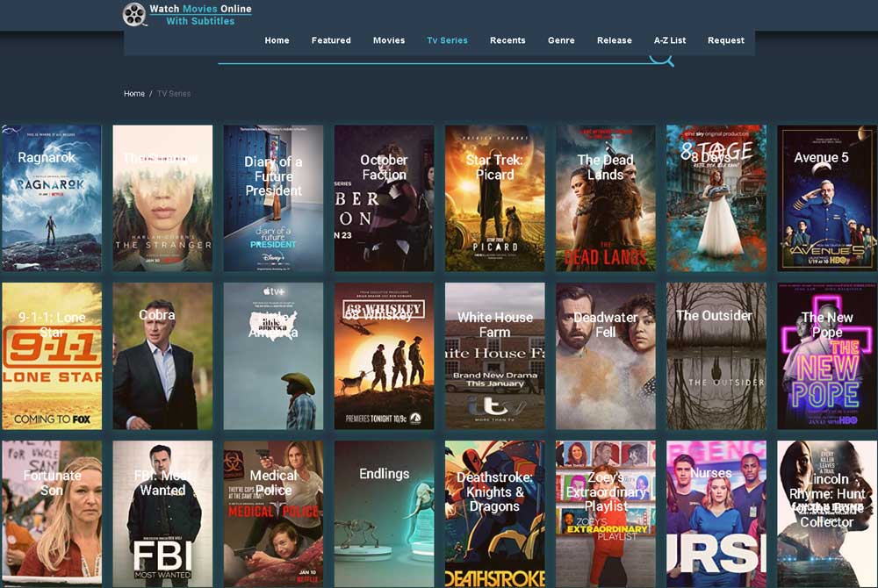The height and width of the screenshot is (588, 878).
Task: Open The Stranger poster
Action: (x=162, y=198)
